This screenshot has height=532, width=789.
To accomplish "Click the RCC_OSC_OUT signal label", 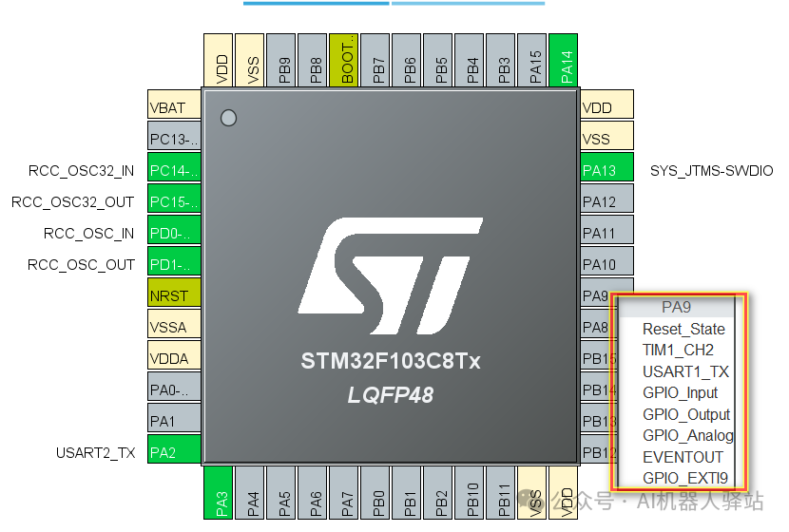I will [x=81, y=265].
